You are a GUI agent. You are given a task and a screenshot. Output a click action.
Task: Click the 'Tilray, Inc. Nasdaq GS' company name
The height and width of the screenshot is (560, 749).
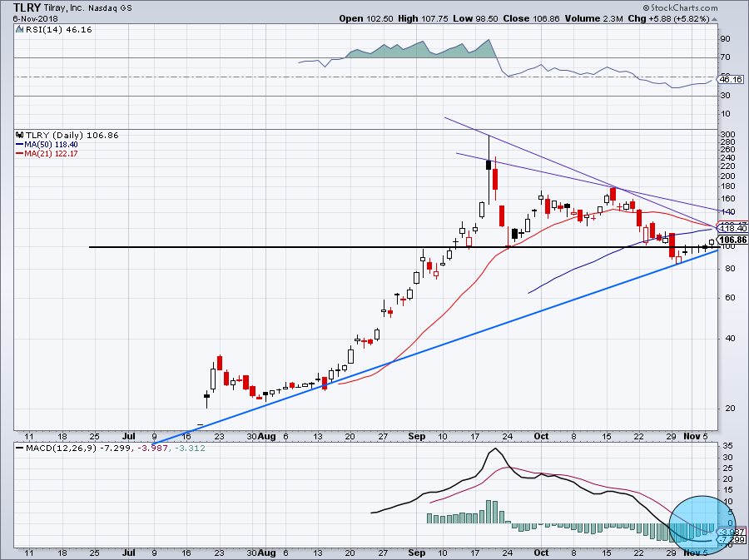(x=88, y=8)
